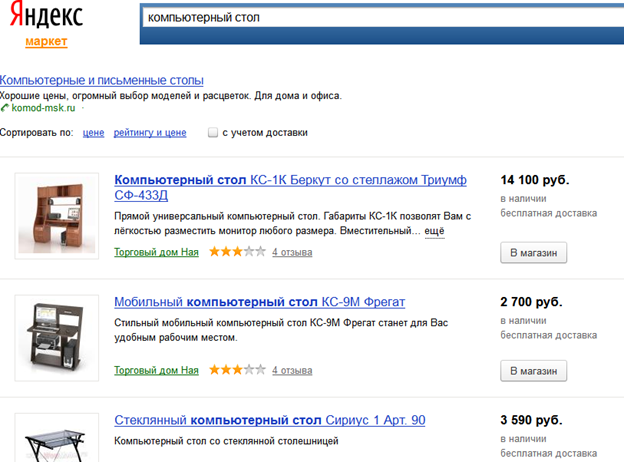This screenshot has width=624, height=462.
Task: Open Торговый дом Ная shop for КС-9М Фрегат
Action: coord(156,370)
